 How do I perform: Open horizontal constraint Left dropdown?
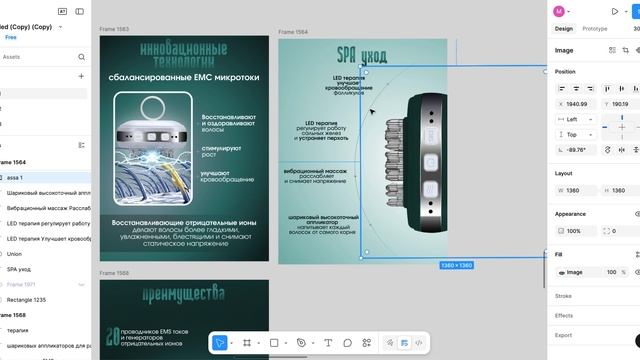[x=576, y=119]
